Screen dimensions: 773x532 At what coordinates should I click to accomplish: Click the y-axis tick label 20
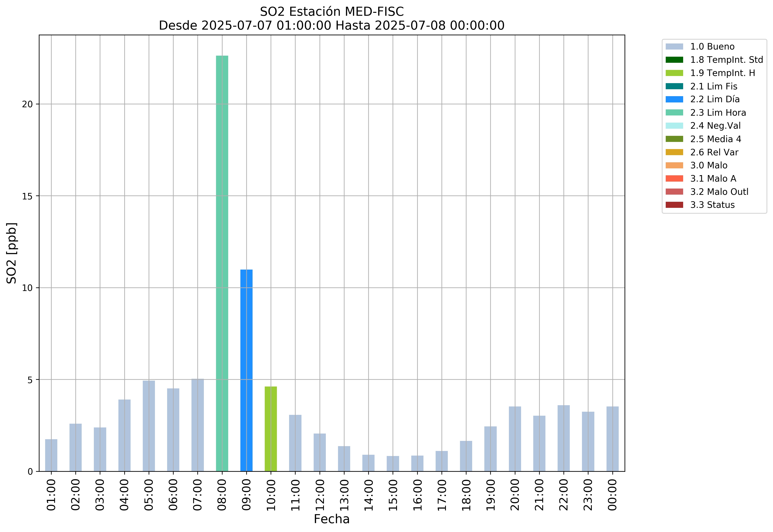[x=27, y=104]
